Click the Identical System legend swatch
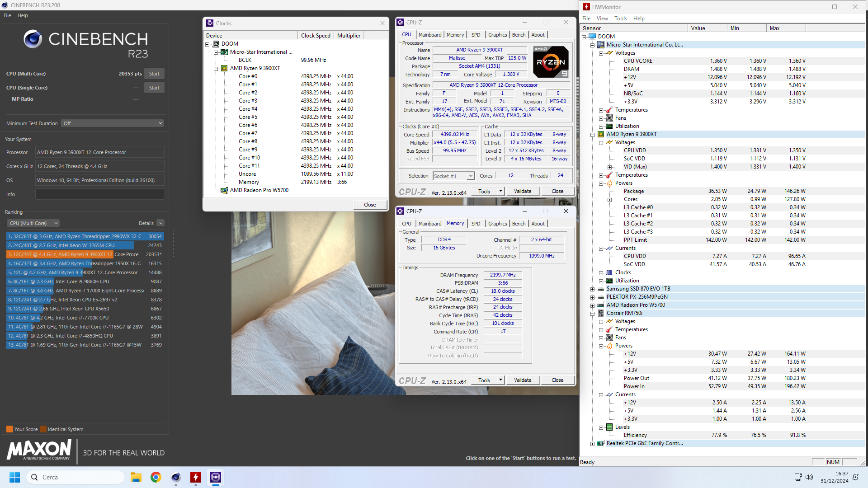 43,429
